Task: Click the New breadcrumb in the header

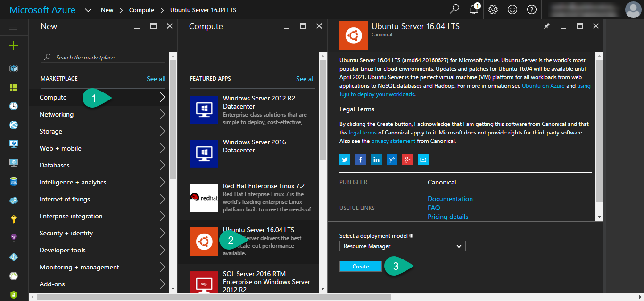Action: 107,10
